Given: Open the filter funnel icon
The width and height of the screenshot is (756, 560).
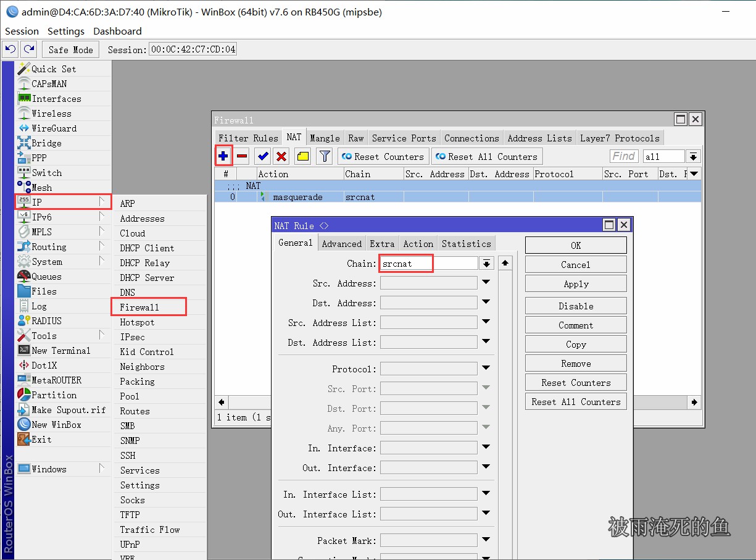Looking at the screenshot, I should point(325,156).
